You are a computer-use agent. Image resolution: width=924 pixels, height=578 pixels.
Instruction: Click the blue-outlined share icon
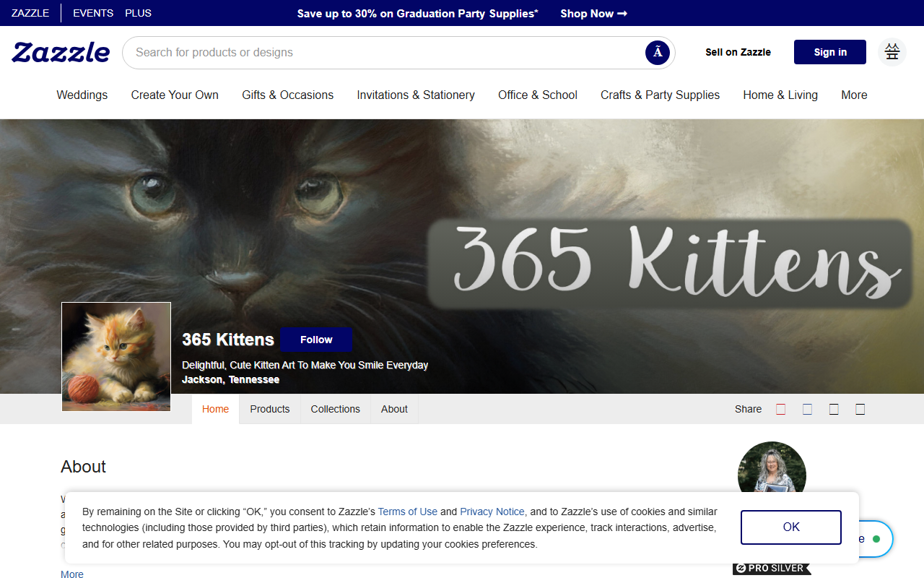807,409
